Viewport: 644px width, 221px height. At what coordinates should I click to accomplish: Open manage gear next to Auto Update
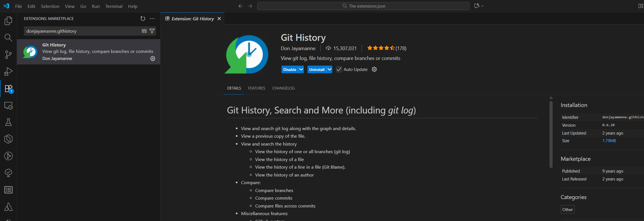[x=374, y=69]
